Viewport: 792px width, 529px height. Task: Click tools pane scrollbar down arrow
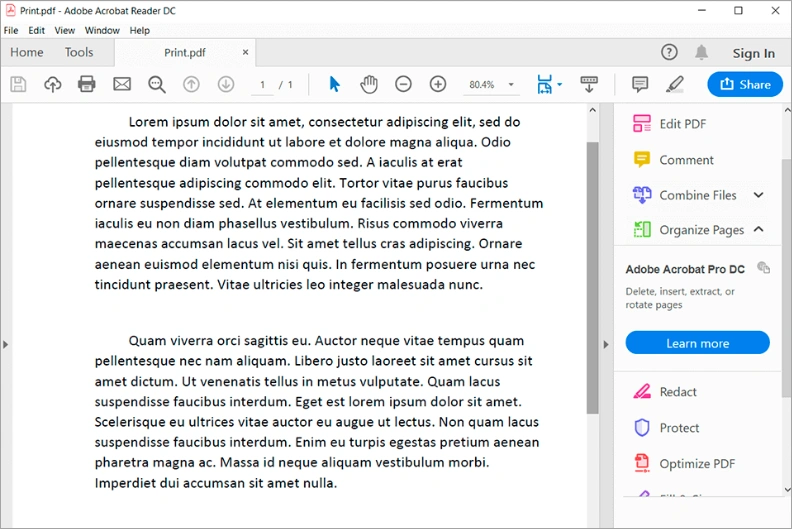click(x=787, y=489)
